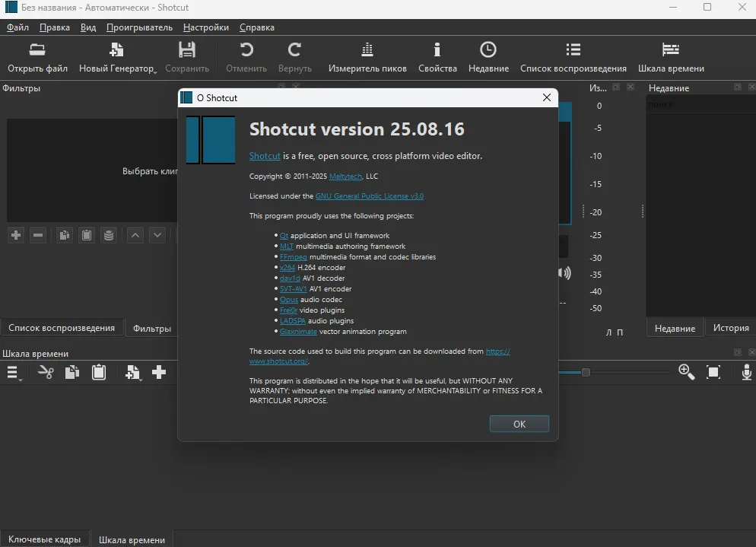Move filter down with the chevron arrow
This screenshot has width=756, height=547.
coord(157,235)
